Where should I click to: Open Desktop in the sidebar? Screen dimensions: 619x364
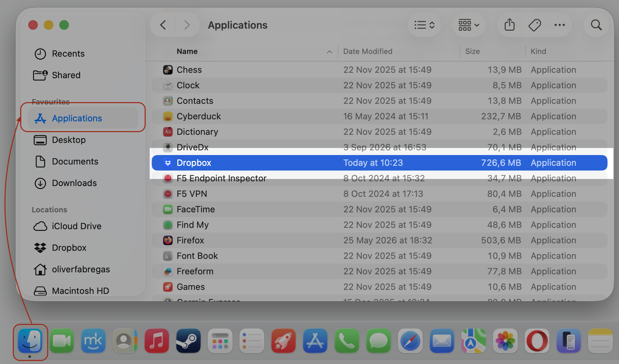(x=83, y=140)
